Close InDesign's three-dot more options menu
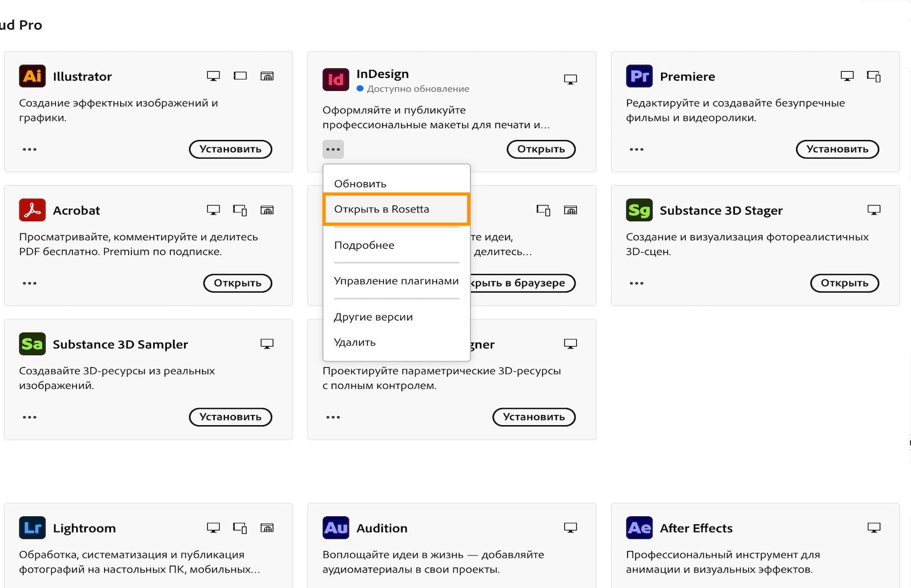Screen dimensions: 911x588 tap(333, 149)
